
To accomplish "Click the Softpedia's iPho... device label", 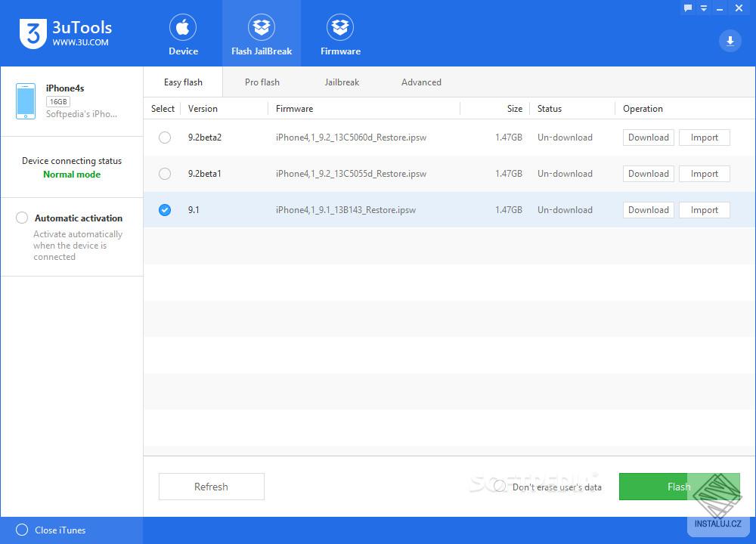I will pyautogui.click(x=82, y=114).
